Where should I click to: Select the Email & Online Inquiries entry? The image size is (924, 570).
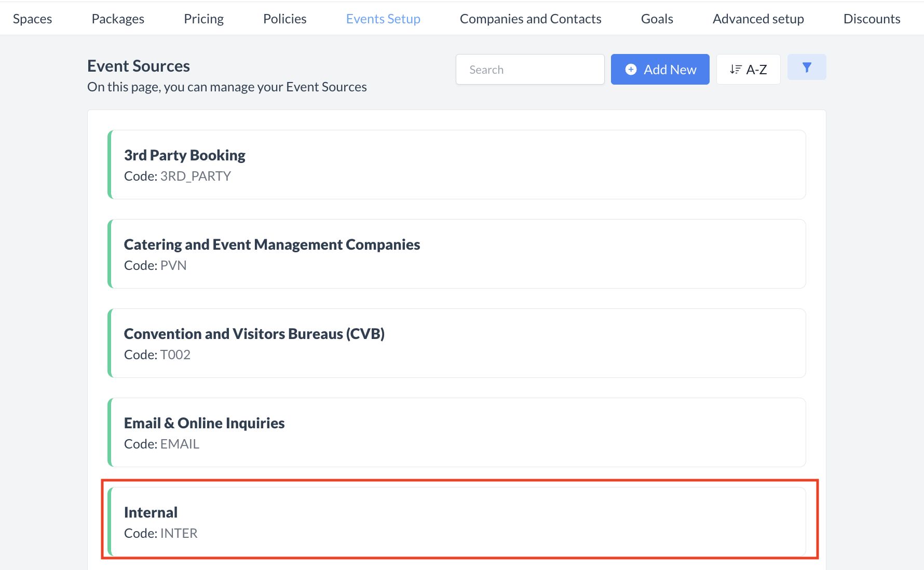pyautogui.click(x=457, y=432)
